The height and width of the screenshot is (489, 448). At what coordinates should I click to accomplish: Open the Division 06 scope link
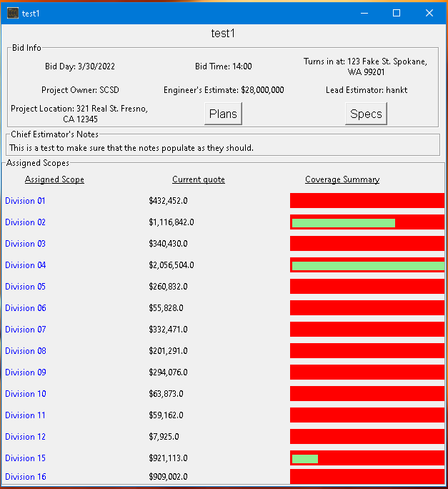[x=26, y=308]
